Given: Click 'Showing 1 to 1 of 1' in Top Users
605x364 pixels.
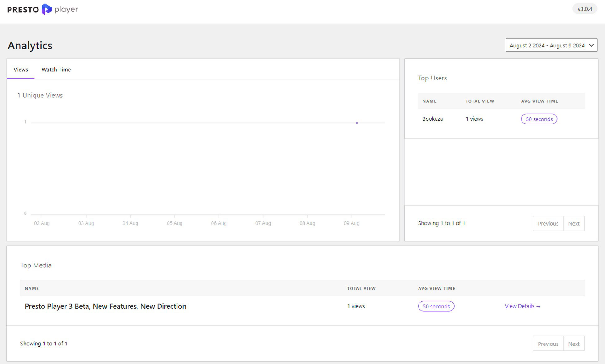Looking at the screenshot, I should [x=441, y=223].
